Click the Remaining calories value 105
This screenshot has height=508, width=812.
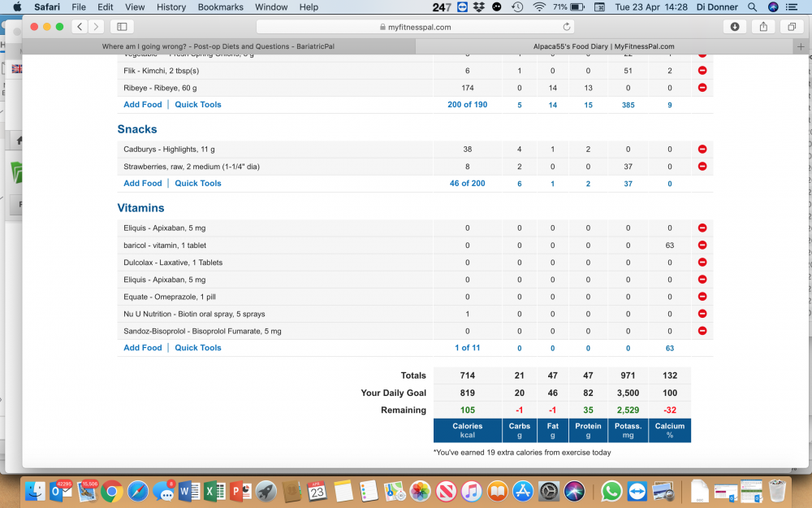click(x=467, y=410)
